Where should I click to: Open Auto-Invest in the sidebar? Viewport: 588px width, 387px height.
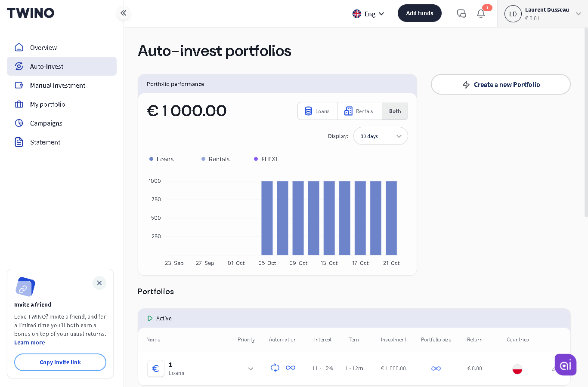coord(62,66)
